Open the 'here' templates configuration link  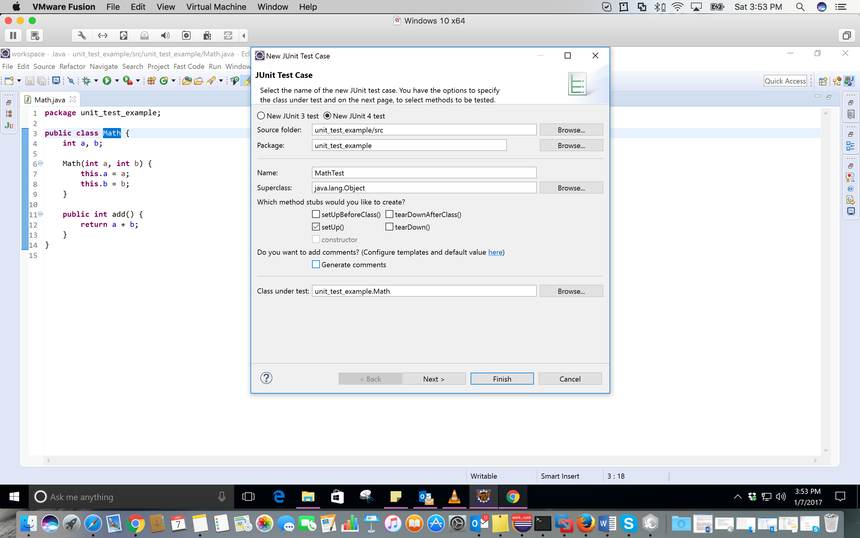(496, 252)
